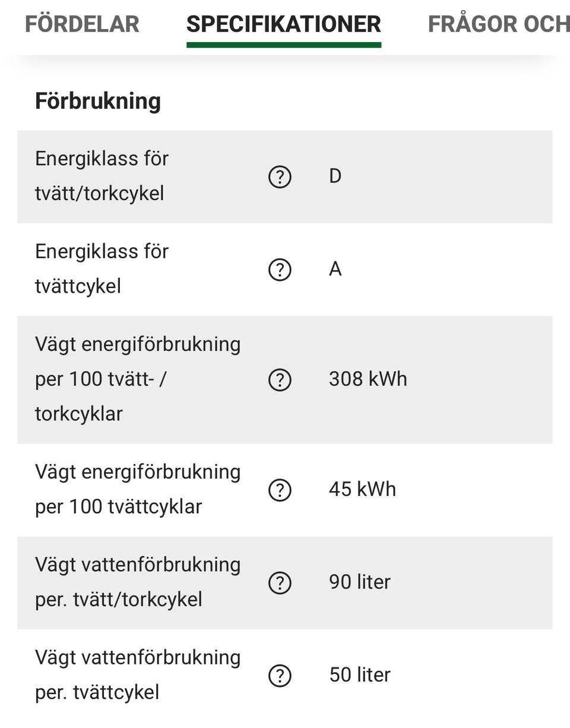This screenshot has width=570, height=728.
Task: Click energy class value D
Action: pos(335,176)
